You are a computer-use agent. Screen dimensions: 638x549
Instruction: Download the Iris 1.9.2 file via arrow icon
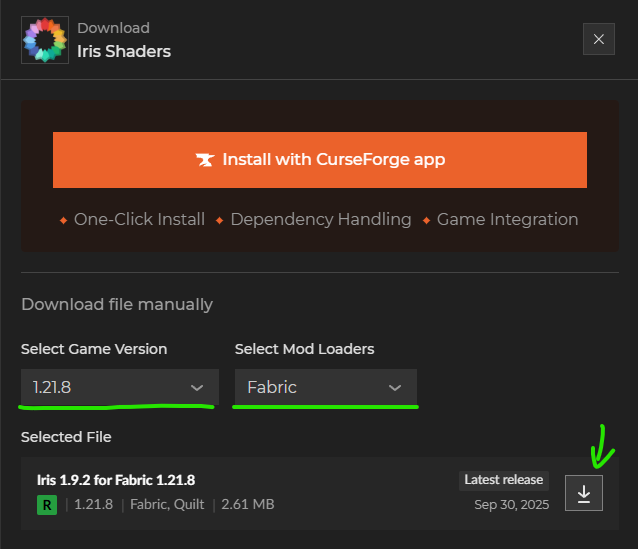[584, 493]
